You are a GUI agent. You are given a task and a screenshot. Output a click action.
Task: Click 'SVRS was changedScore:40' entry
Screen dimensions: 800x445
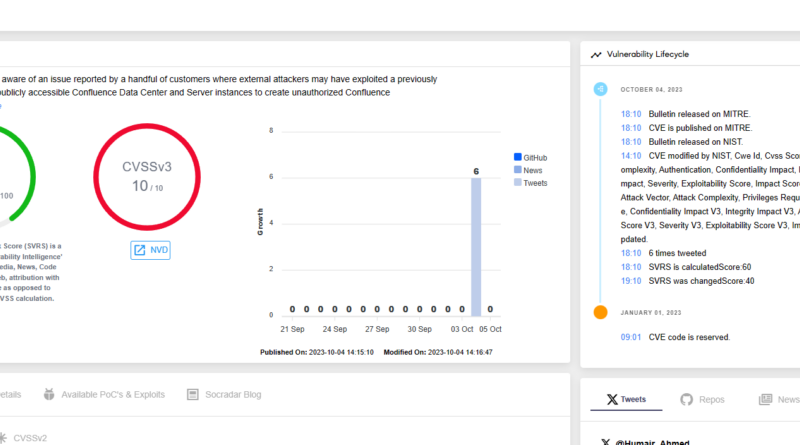pos(701,281)
